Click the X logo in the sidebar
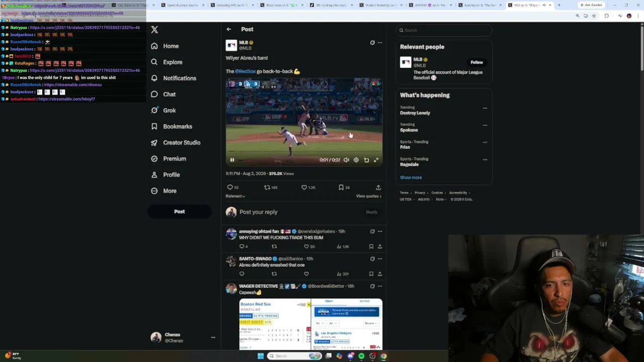The width and height of the screenshot is (644, 362). [154, 30]
